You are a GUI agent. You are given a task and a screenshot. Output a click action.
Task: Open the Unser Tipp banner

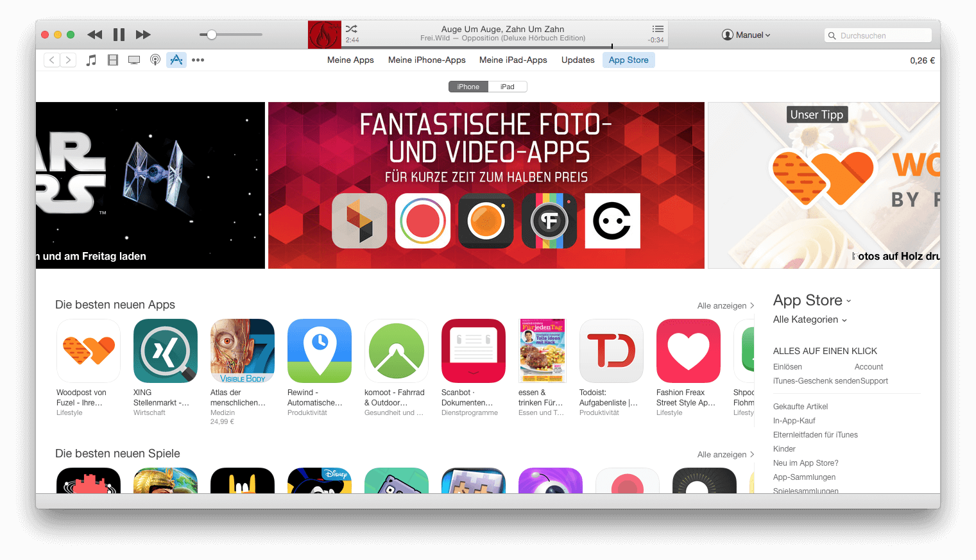(824, 185)
